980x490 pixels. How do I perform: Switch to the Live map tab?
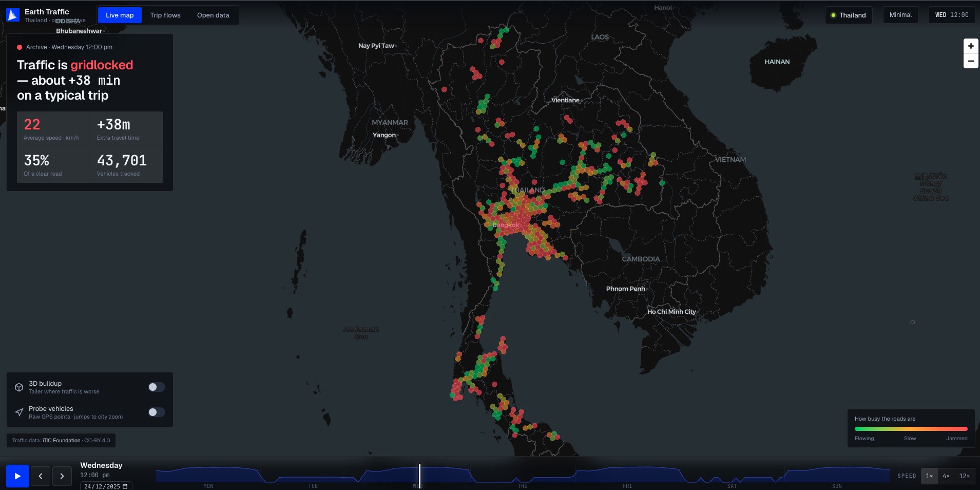[120, 15]
